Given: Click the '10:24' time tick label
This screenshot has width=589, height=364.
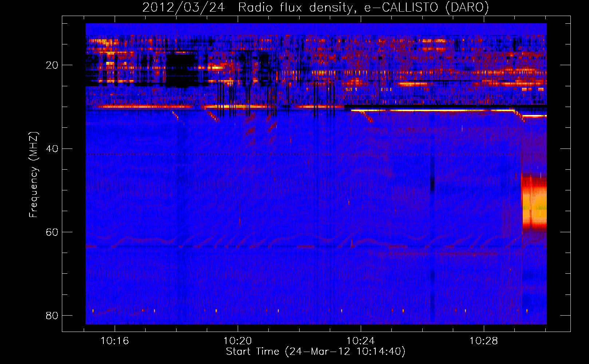Looking at the screenshot, I should pyautogui.click(x=360, y=341).
